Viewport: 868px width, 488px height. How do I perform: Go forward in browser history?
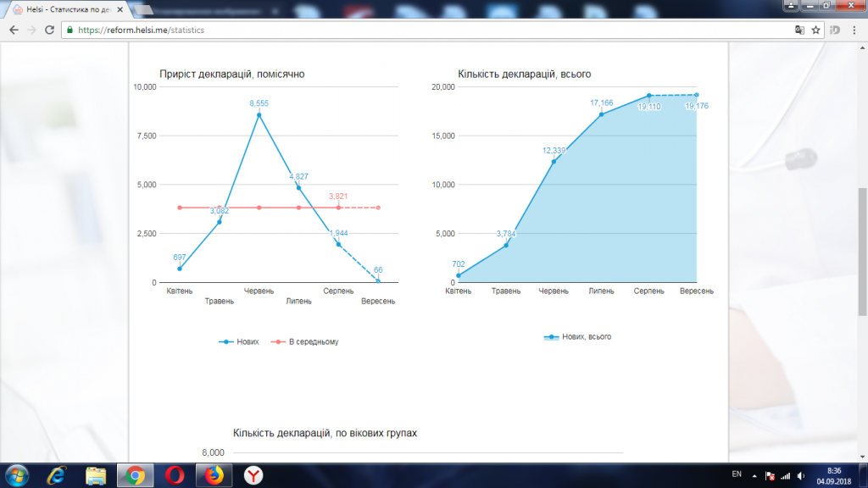pos(31,30)
